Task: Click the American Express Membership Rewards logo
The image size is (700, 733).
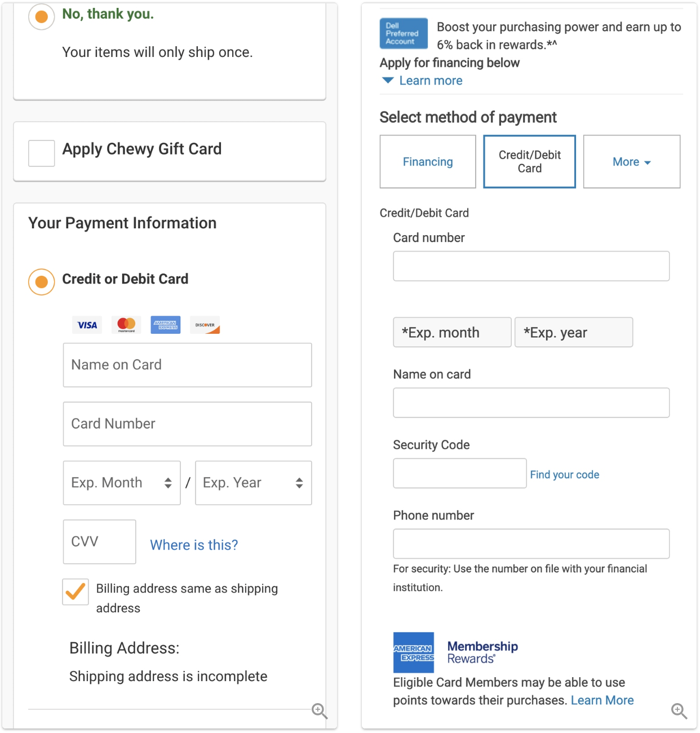Action: click(455, 652)
